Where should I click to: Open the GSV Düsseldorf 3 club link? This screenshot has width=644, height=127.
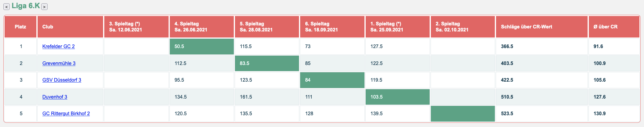[x=62, y=80]
